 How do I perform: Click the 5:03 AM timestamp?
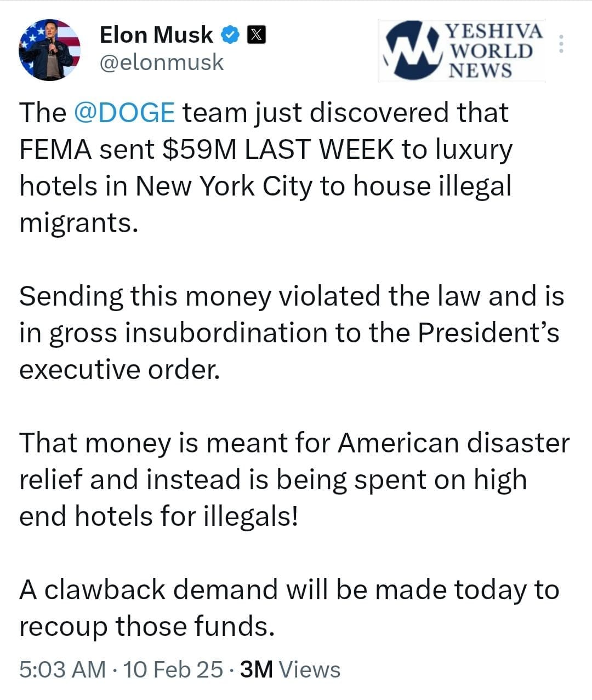pos(62,669)
